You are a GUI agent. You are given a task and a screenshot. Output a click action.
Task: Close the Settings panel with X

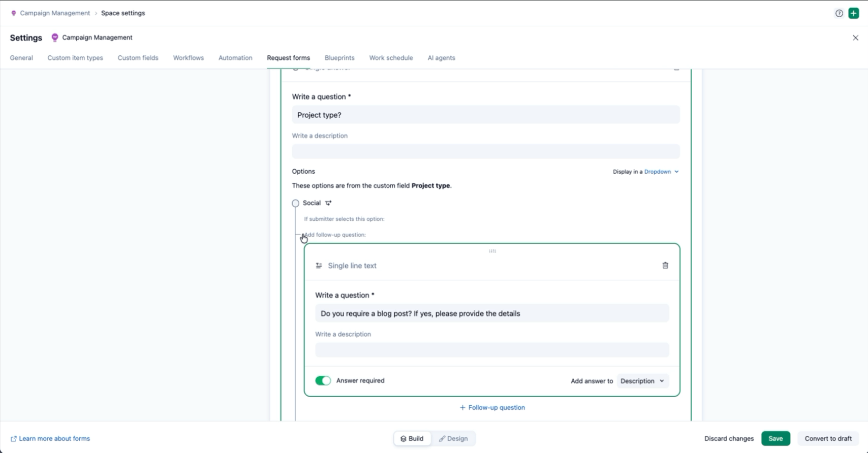(855, 38)
